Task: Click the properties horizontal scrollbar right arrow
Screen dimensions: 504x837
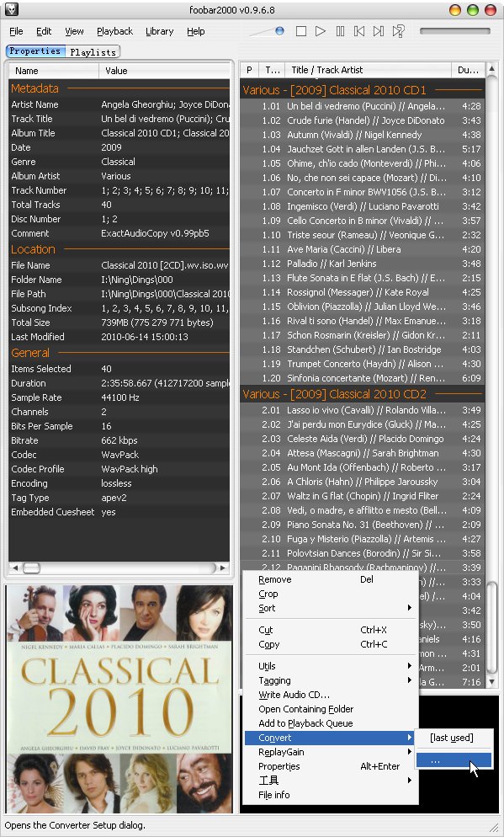Action: [x=222, y=568]
